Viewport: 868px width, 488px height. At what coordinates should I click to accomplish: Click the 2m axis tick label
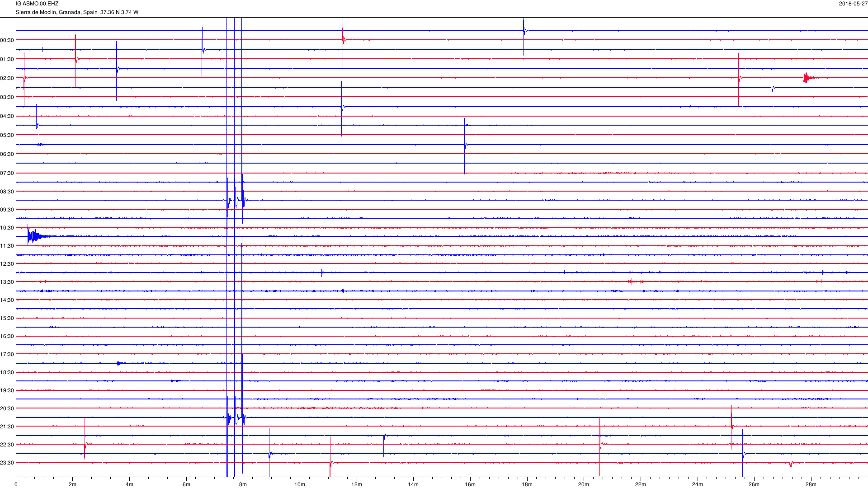[72, 484]
